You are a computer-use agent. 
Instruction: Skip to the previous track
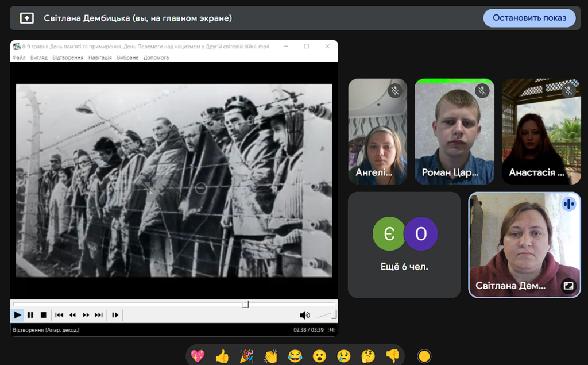pos(59,314)
